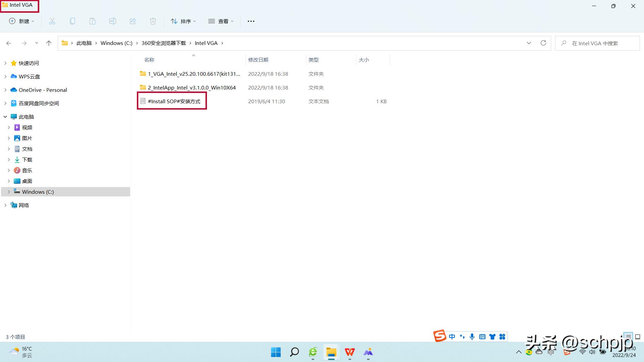Go up one folder level

pyautogui.click(x=49, y=43)
